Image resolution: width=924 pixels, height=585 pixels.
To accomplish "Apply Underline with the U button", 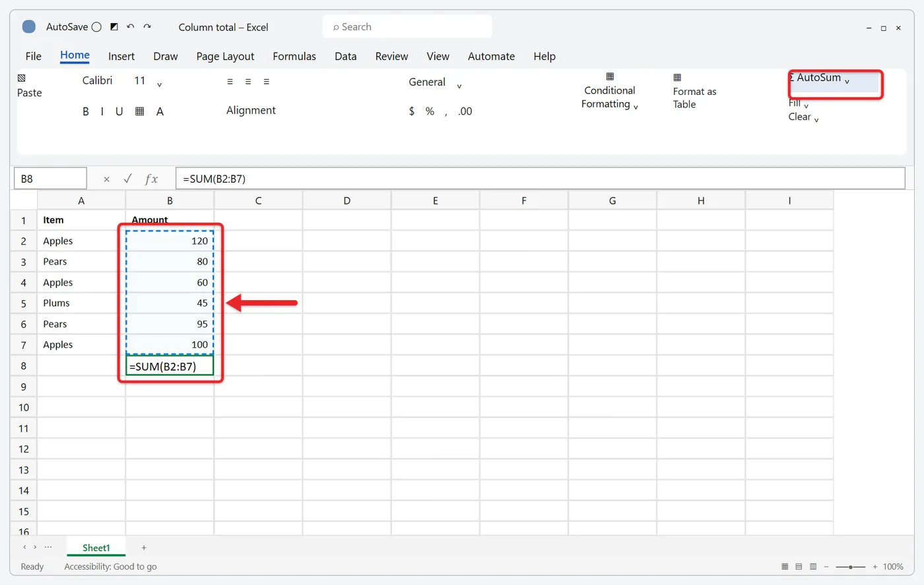I will (119, 111).
